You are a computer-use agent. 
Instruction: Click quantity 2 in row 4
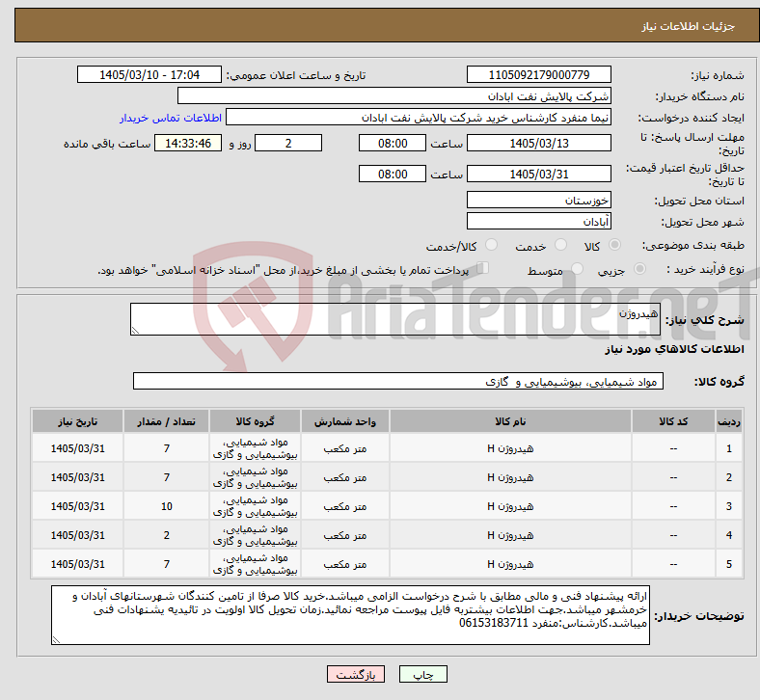point(166,535)
